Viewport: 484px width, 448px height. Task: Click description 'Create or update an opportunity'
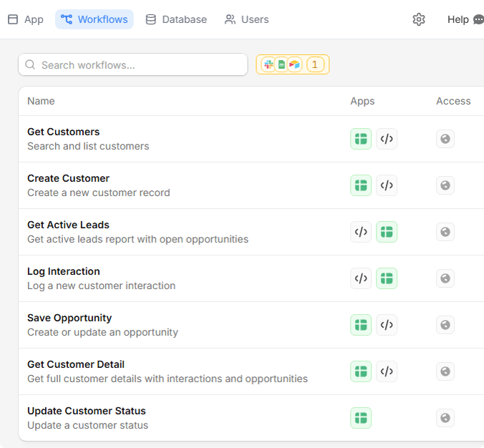click(103, 333)
